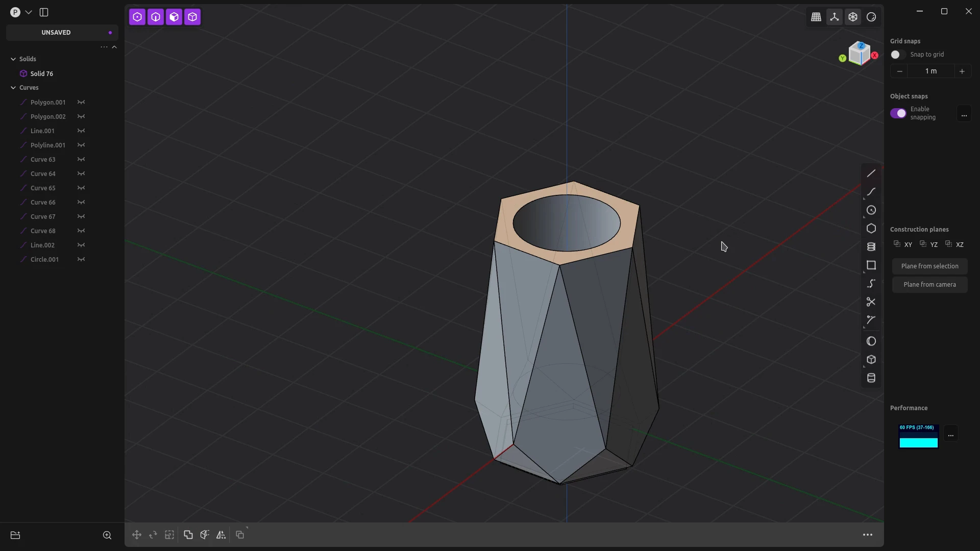This screenshot has width=980, height=551.
Task: Toggle the viewport grid icon
Action: tap(816, 17)
